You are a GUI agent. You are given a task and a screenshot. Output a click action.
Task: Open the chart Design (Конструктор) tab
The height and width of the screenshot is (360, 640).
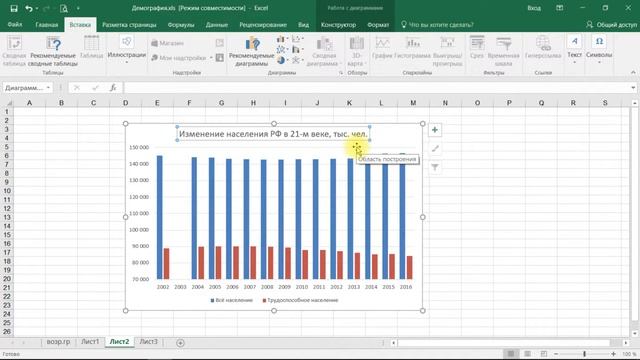pos(338,24)
